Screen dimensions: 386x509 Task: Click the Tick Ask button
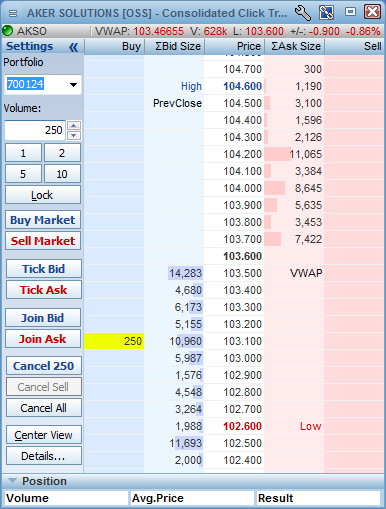tap(44, 290)
